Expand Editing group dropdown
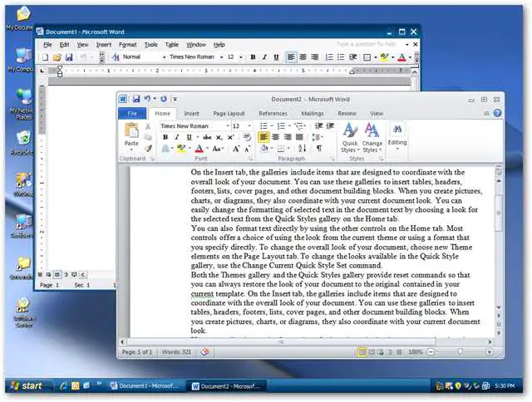Screen dimensions: 532x402 (x=397, y=137)
